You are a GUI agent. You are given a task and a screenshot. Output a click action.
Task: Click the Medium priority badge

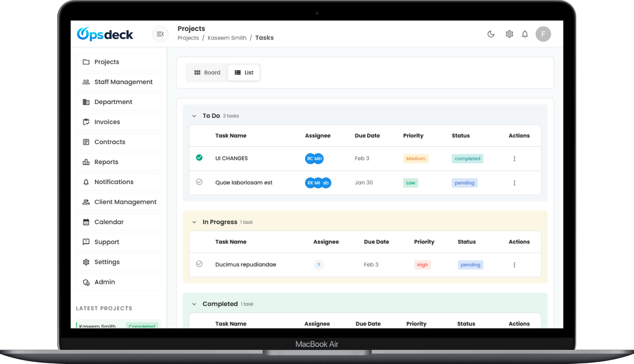point(415,158)
